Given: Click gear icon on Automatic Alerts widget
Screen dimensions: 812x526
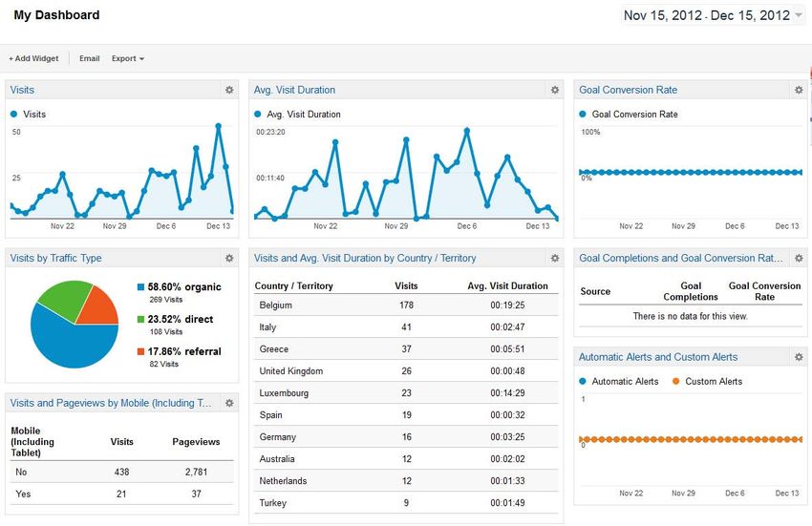Looking at the screenshot, I should click(x=799, y=357).
